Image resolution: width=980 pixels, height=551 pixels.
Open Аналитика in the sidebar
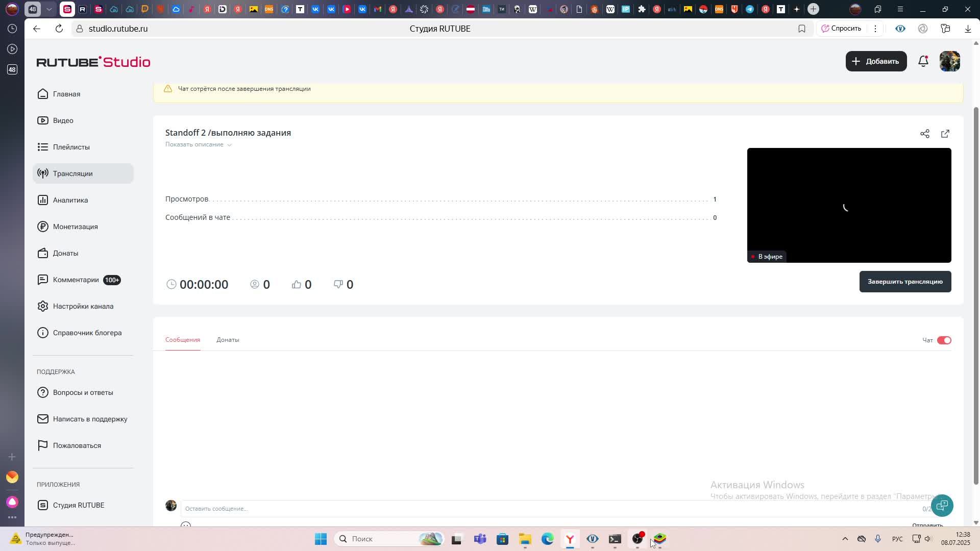pos(70,200)
